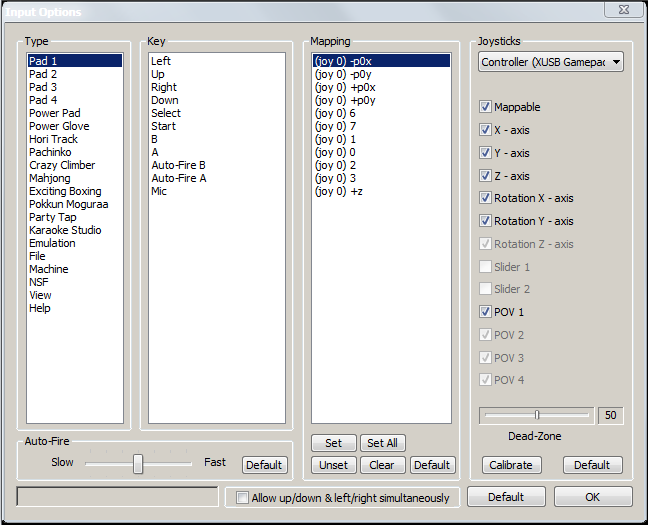
Task: Select Down in the Key list
Action: 217,100
